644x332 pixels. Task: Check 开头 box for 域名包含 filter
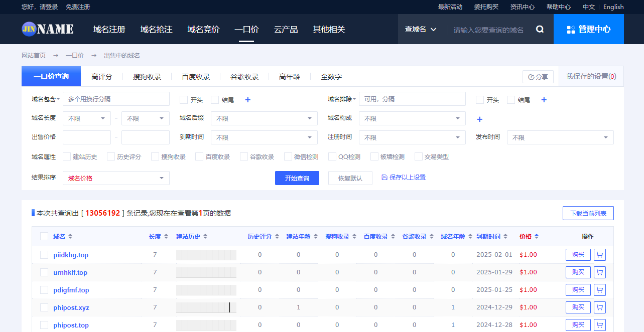click(x=184, y=100)
